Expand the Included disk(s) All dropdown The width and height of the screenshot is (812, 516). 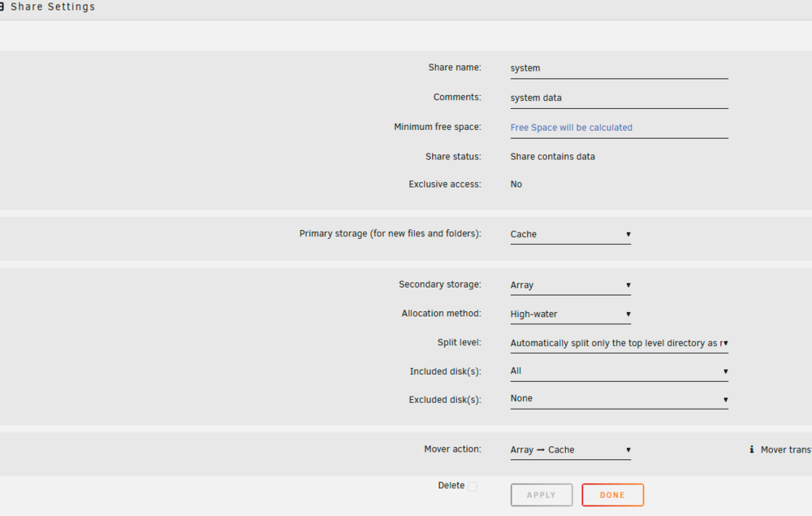tap(619, 371)
